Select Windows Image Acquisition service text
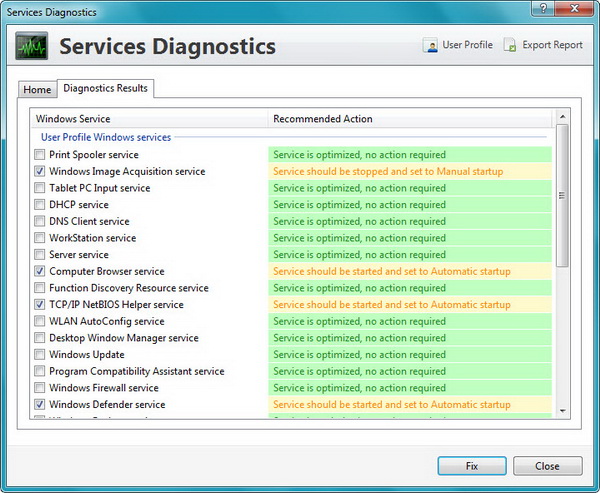Viewport: 600px width, 493px height. point(127,171)
